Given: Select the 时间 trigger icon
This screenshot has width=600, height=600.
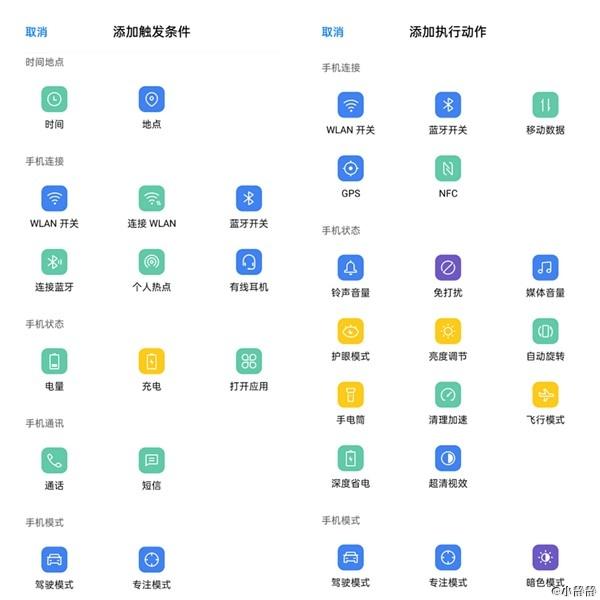Looking at the screenshot, I should pos(54,99).
